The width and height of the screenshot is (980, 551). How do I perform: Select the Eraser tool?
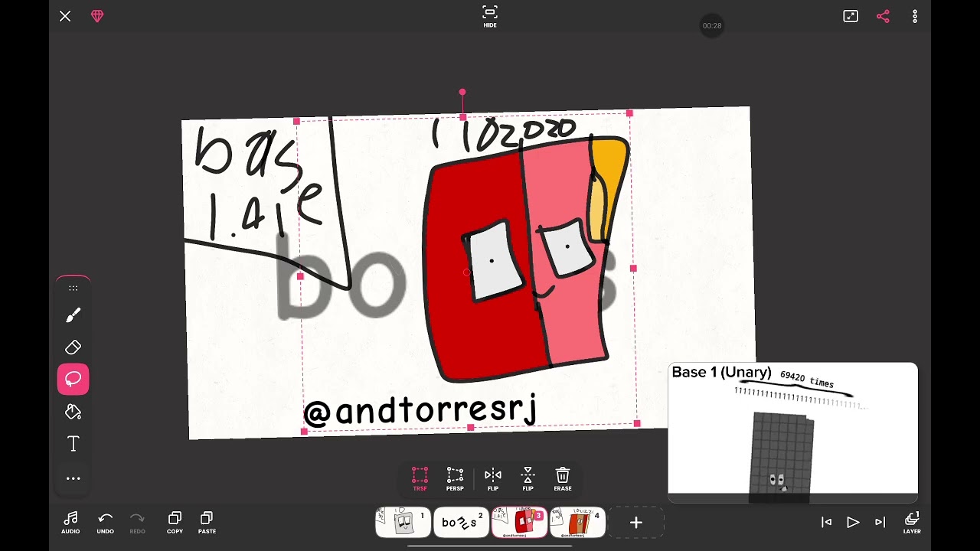point(73,347)
